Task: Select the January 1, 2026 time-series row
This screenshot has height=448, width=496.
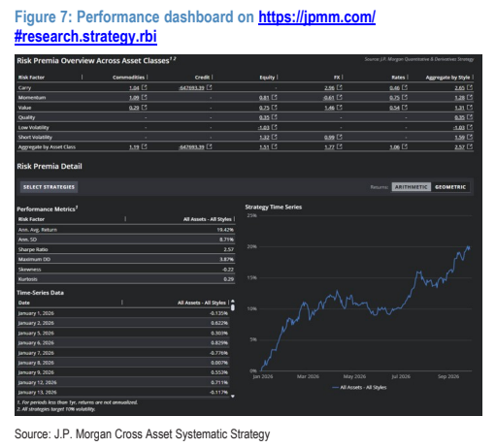Action: tap(123, 313)
